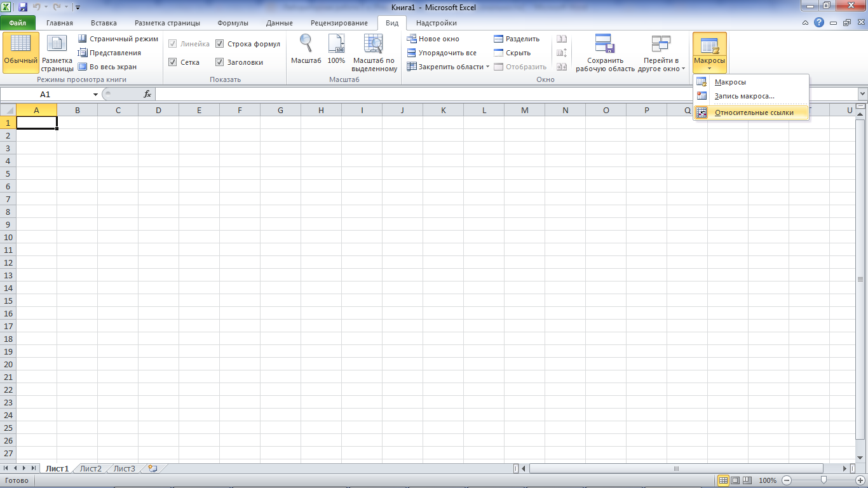Click the insert new sheet tab icon
Screen dimensions: 868x488
coord(152,468)
